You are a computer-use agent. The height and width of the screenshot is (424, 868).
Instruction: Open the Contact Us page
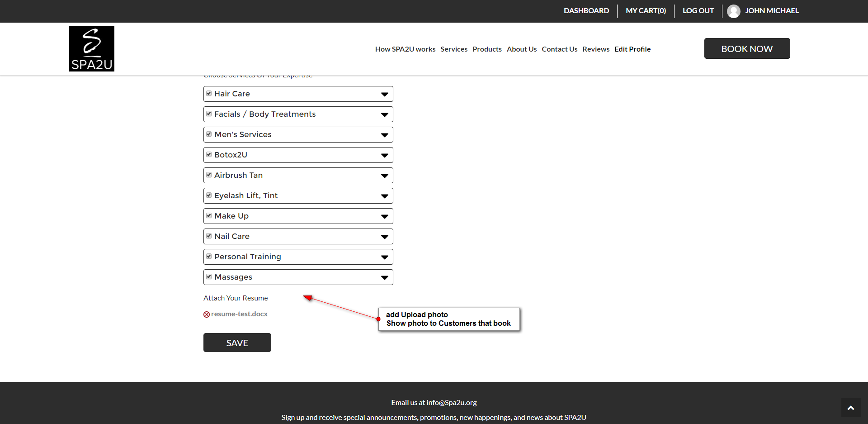[x=560, y=49]
